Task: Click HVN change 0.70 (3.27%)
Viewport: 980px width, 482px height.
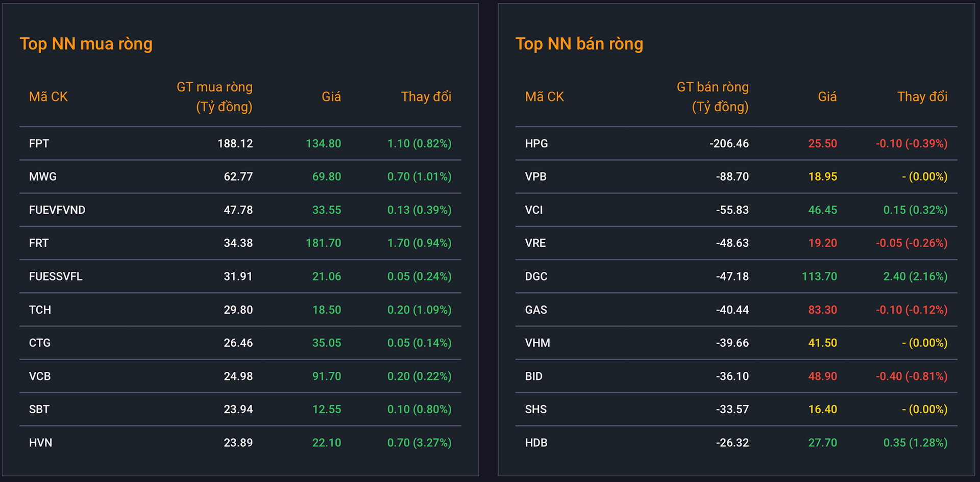Action: (420, 443)
